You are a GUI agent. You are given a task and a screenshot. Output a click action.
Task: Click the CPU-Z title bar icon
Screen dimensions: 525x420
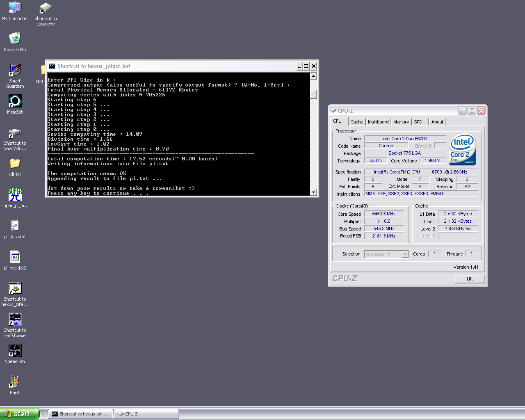tap(333, 111)
